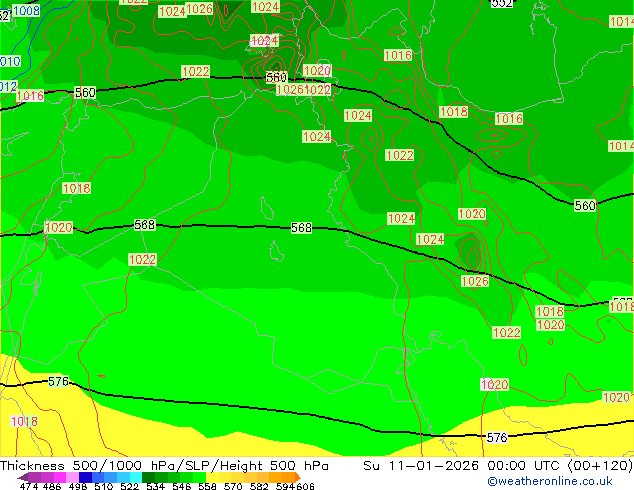
Task: Click the legend value 498
Action: pos(78,486)
